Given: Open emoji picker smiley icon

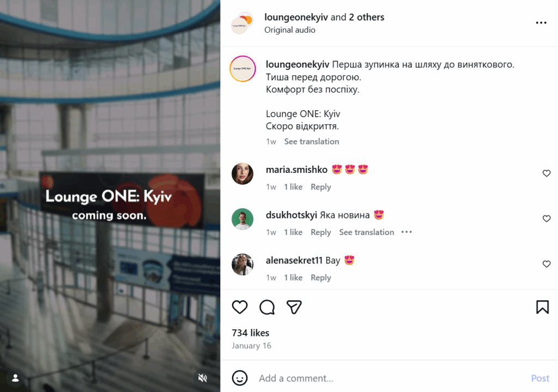Looking at the screenshot, I should [x=240, y=378].
